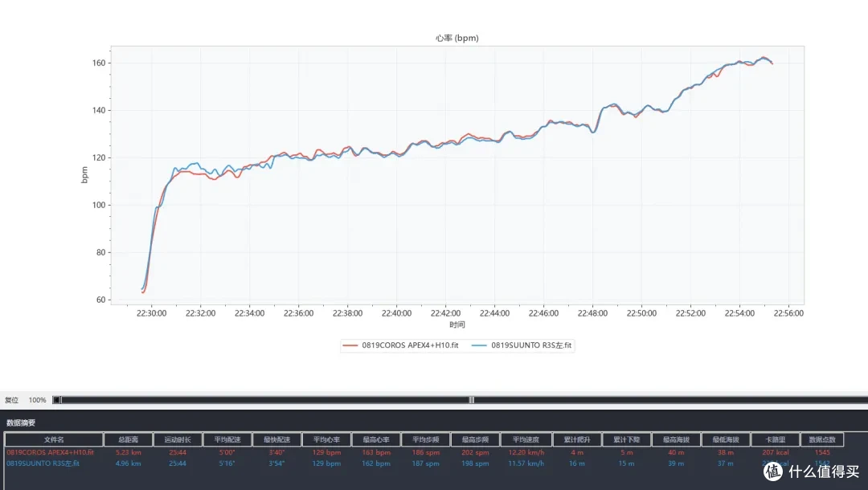The image size is (868, 490).
Task: Click the 最高海拔 column header
Action: click(x=676, y=439)
